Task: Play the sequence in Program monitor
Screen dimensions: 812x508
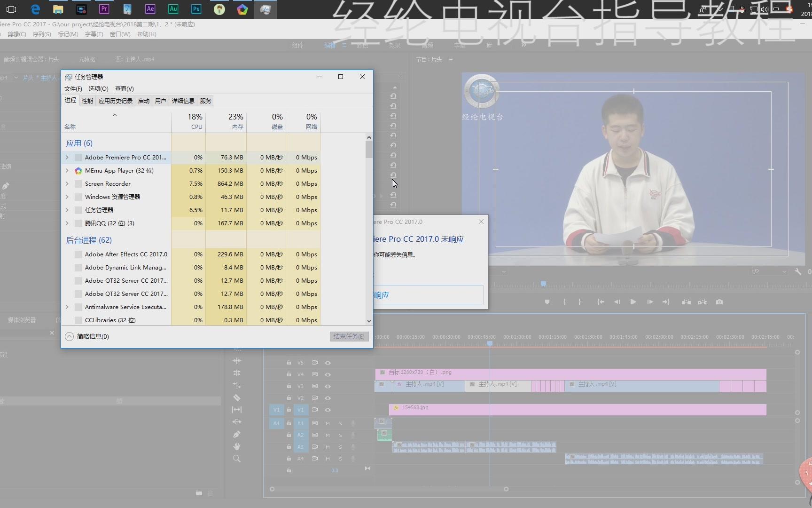Action: click(x=633, y=302)
